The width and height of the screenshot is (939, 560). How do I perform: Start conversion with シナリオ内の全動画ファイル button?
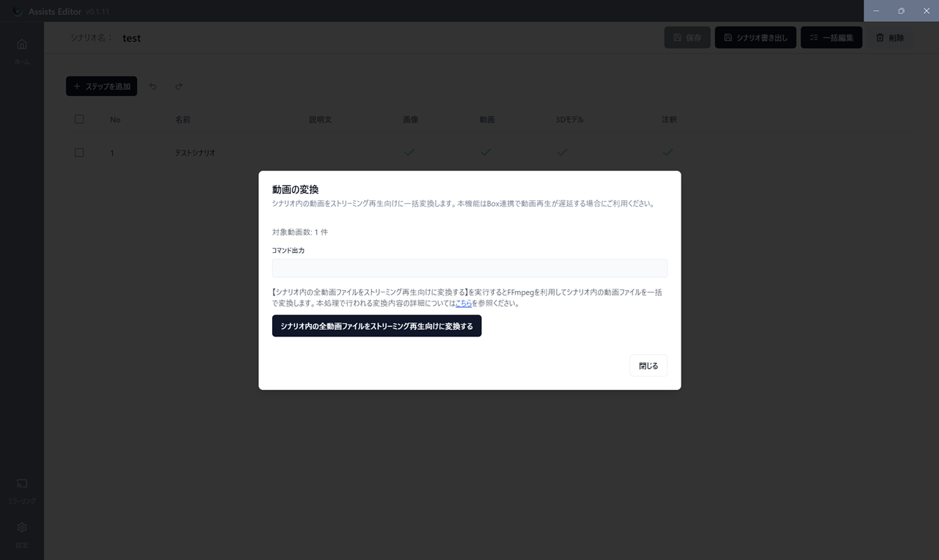pos(376,326)
